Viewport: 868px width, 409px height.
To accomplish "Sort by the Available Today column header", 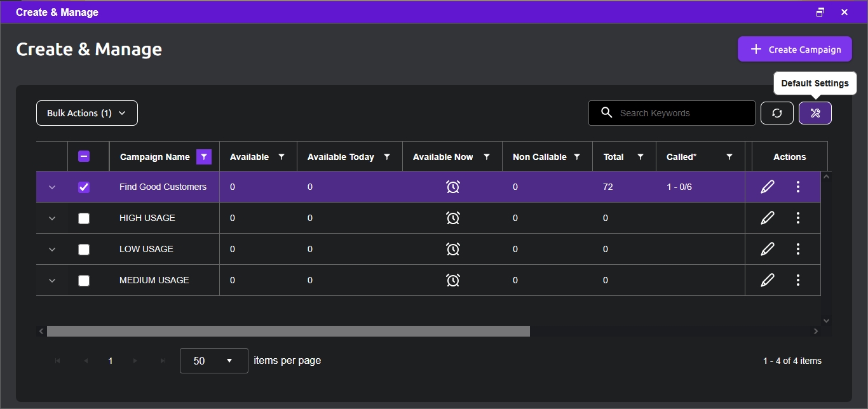I will pyautogui.click(x=341, y=157).
